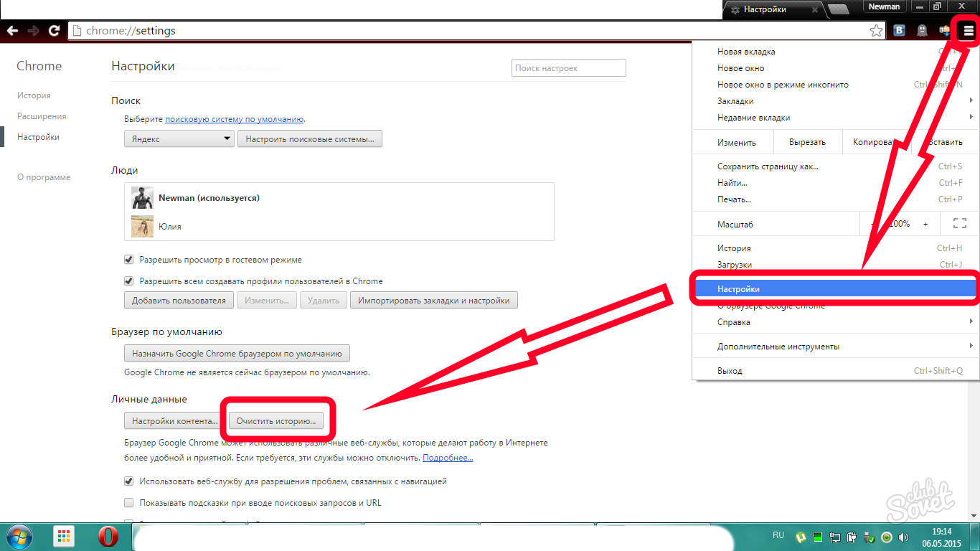Open Расширения in the left sidebar
Image resolution: width=980 pixels, height=551 pixels.
pyautogui.click(x=42, y=116)
